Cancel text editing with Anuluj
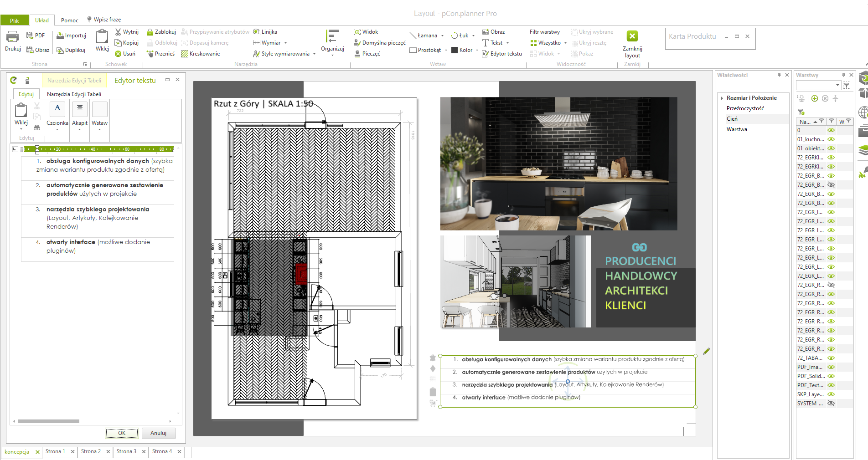 point(158,433)
